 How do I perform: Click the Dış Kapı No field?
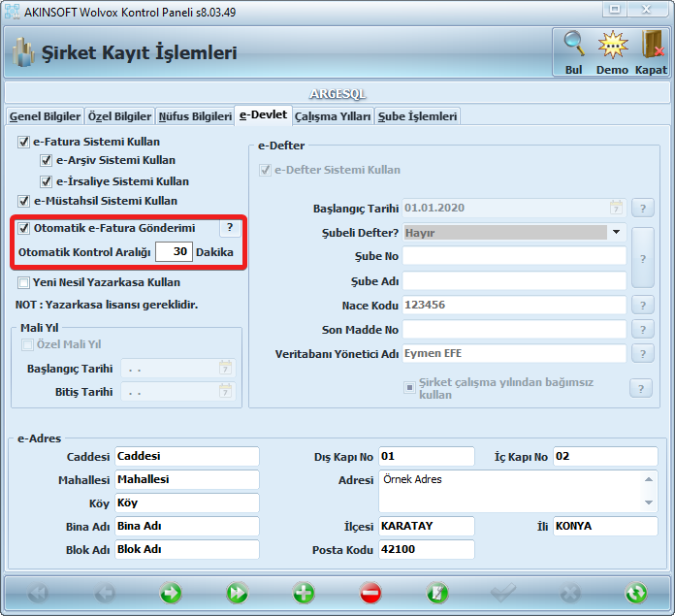click(x=427, y=456)
